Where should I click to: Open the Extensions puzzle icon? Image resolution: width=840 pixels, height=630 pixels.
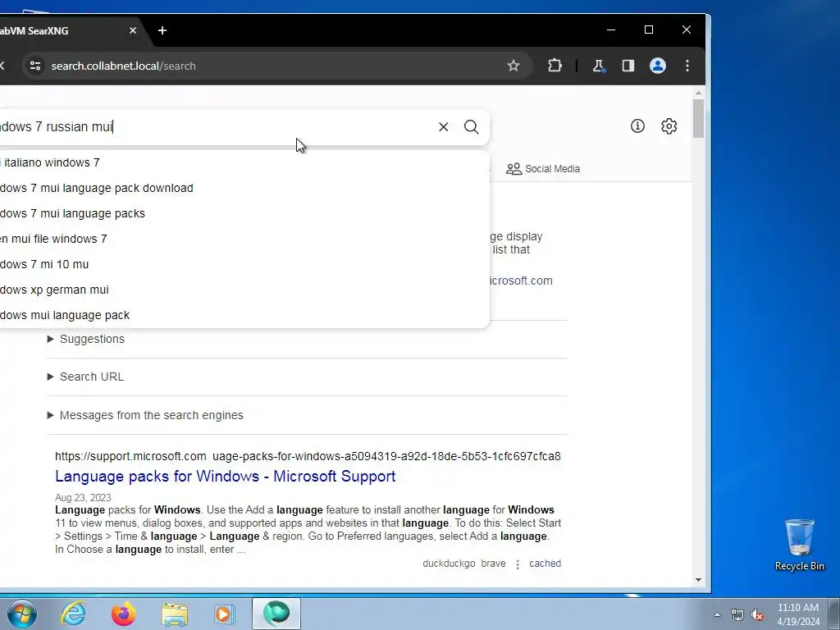click(555, 66)
